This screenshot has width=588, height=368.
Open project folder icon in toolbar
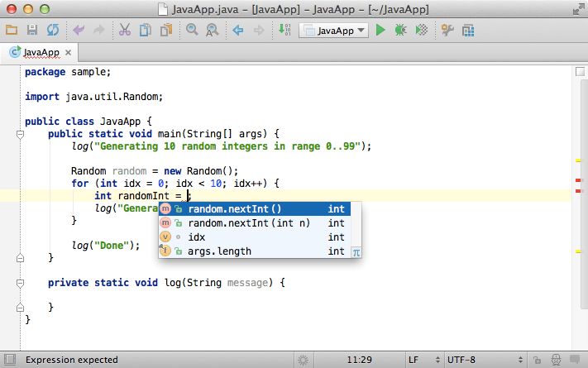[12, 30]
